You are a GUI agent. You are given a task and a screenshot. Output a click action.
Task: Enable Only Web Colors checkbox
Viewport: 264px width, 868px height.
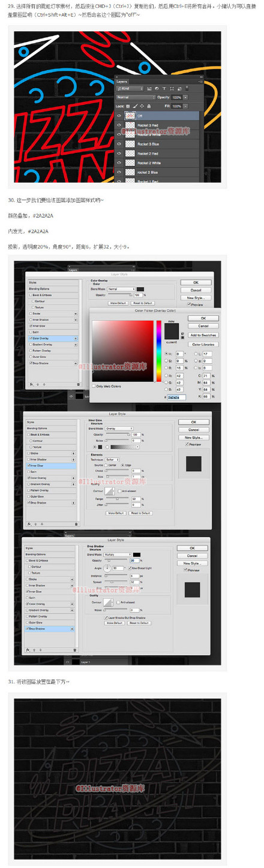tap(94, 387)
